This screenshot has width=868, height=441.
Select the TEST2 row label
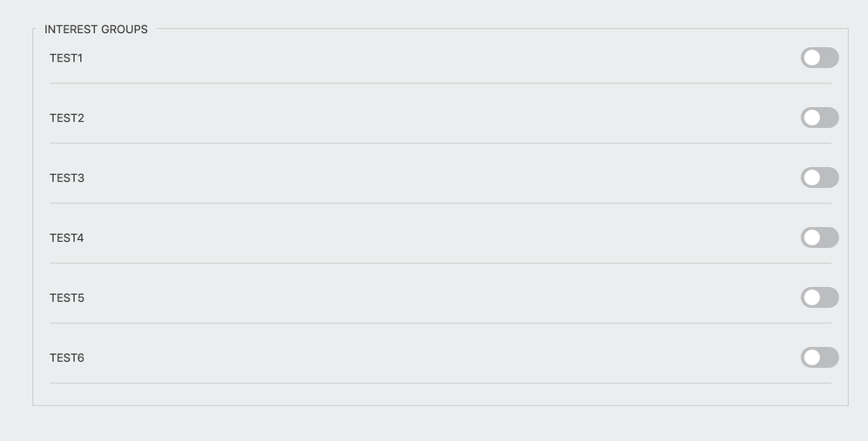tap(67, 118)
